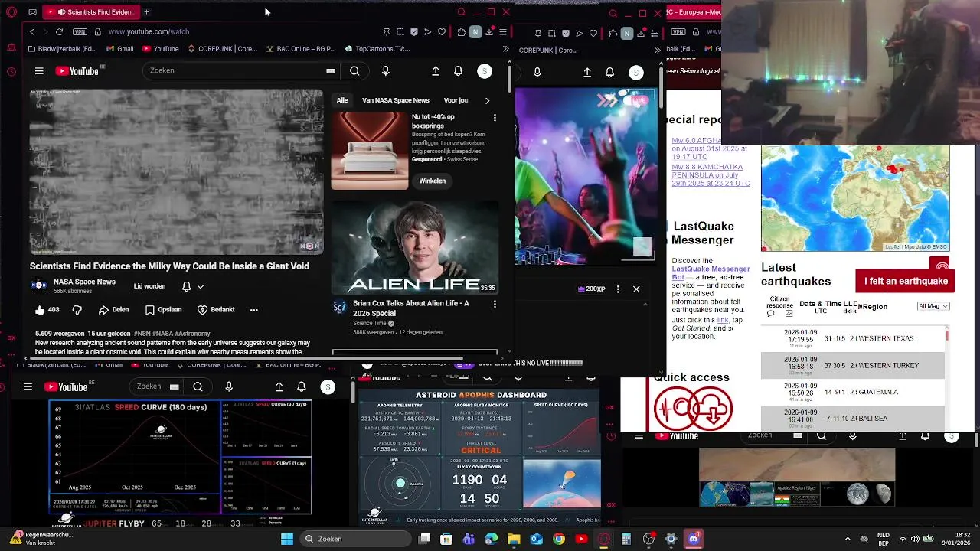The width and height of the screenshot is (980, 551).
Task: Open extensions cube icon in youtube.com/watch window toolbar
Action: click(x=462, y=32)
